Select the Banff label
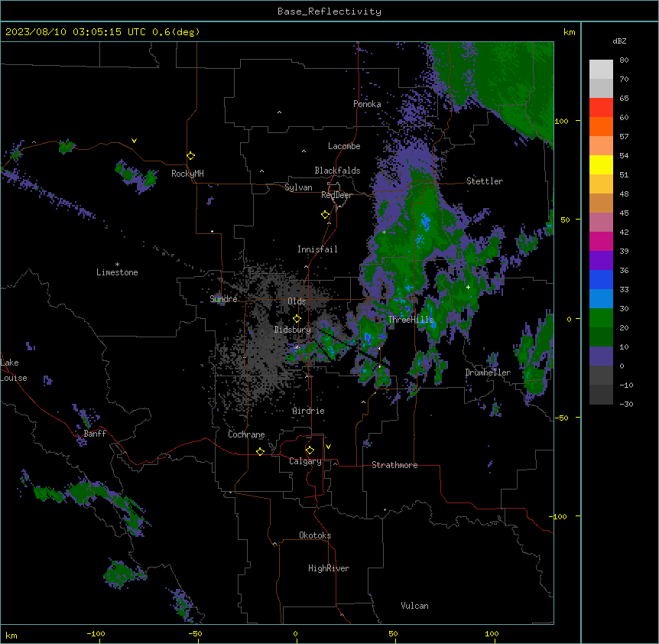659x644 pixels. 95,434
